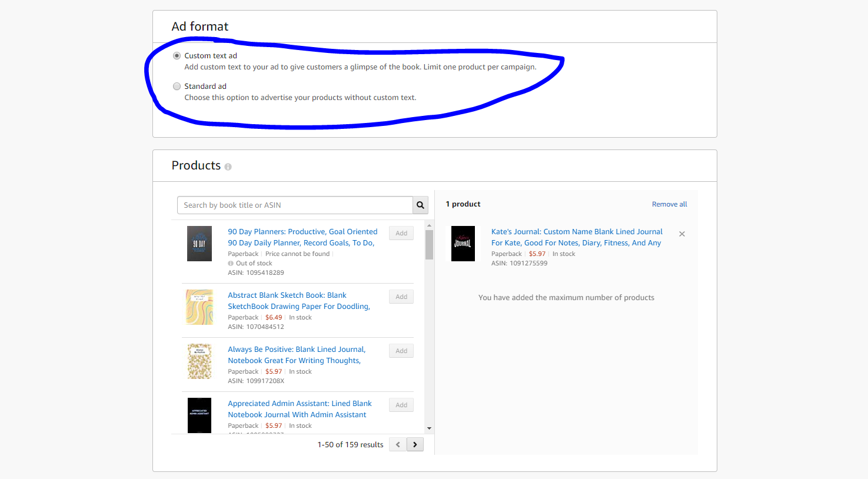Open the Appreciated Admin Assistant title link
868x479 pixels.
pyautogui.click(x=300, y=409)
